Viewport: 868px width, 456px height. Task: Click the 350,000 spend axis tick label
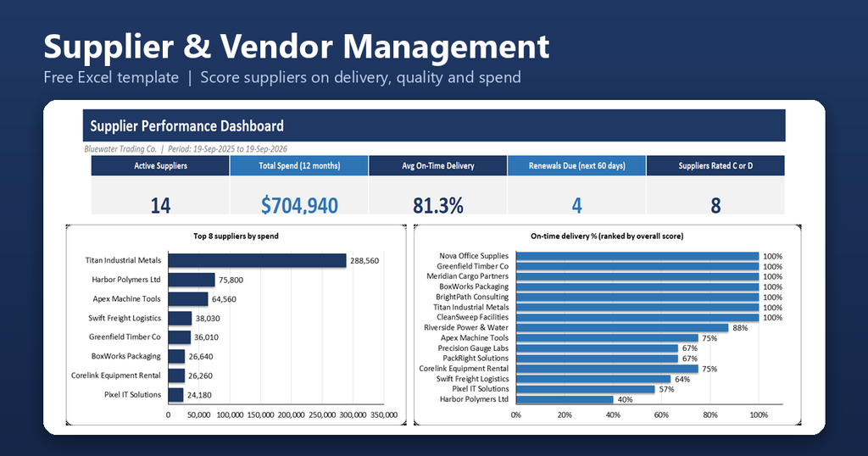pyautogui.click(x=384, y=414)
